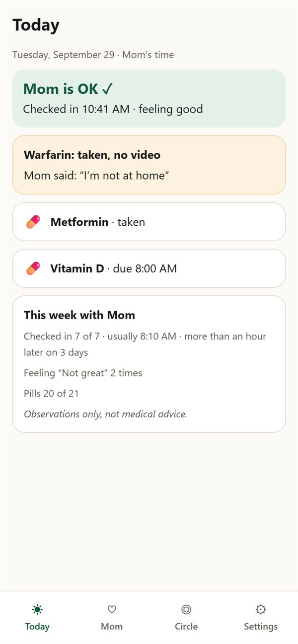Tap the sun icon for Today

[x=37, y=609]
